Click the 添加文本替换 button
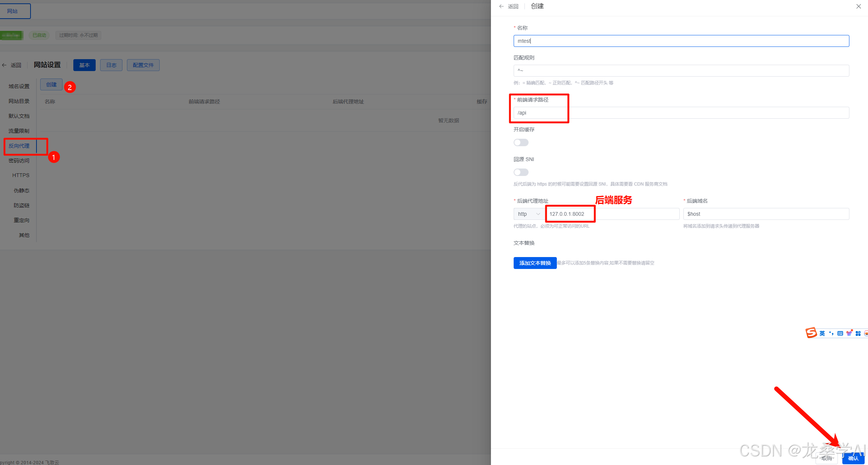 535,263
